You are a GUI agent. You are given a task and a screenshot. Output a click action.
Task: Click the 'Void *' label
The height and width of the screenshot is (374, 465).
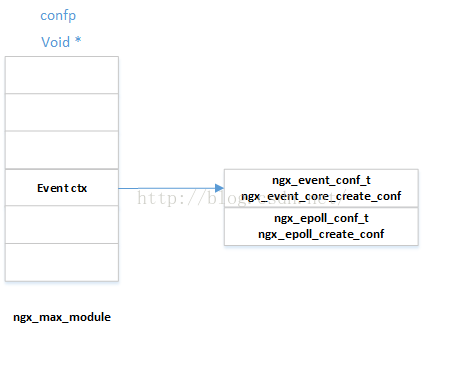tap(61, 42)
